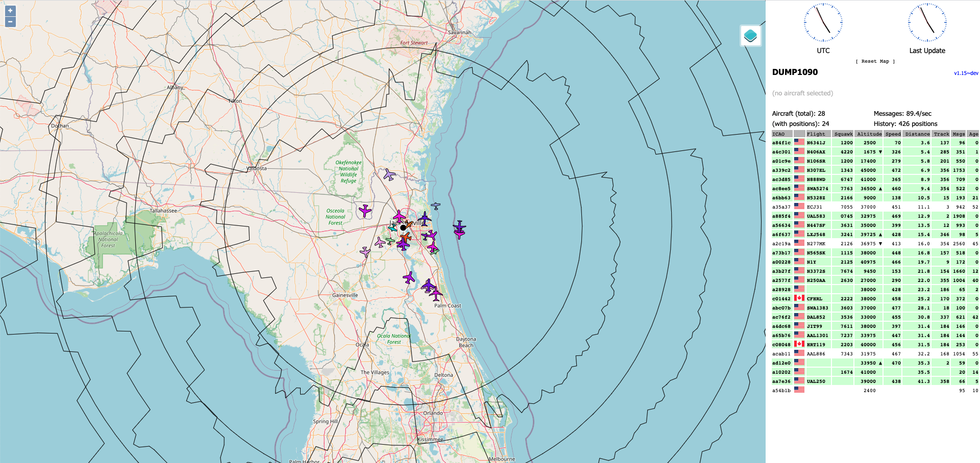
Task: Select flight ECJ31 row
Action: click(875, 207)
